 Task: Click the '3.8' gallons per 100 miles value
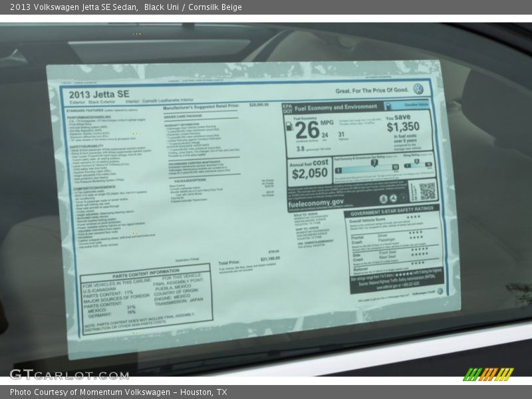[300, 148]
